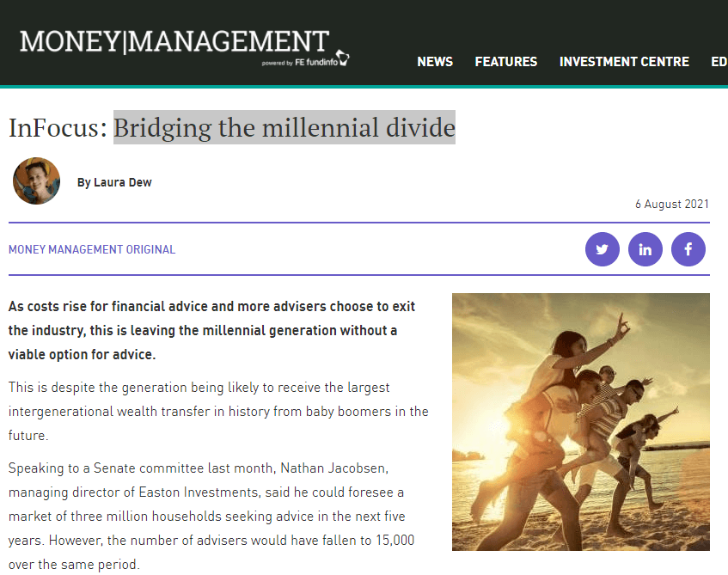Open the Investment Centre menu

tap(624, 62)
